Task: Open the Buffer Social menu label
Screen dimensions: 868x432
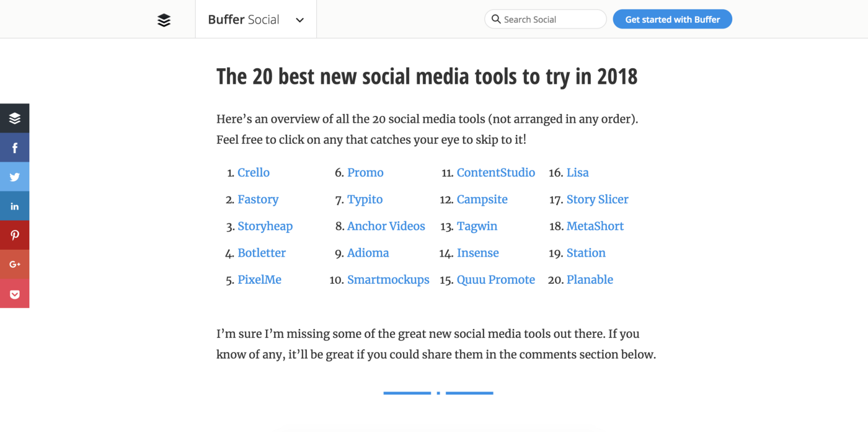Action: [x=244, y=19]
